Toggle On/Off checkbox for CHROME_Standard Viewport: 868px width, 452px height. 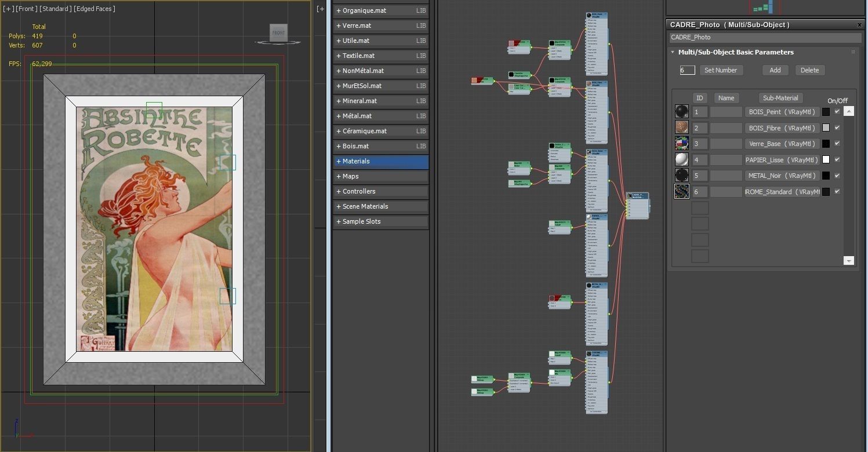click(x=837, y=191)
